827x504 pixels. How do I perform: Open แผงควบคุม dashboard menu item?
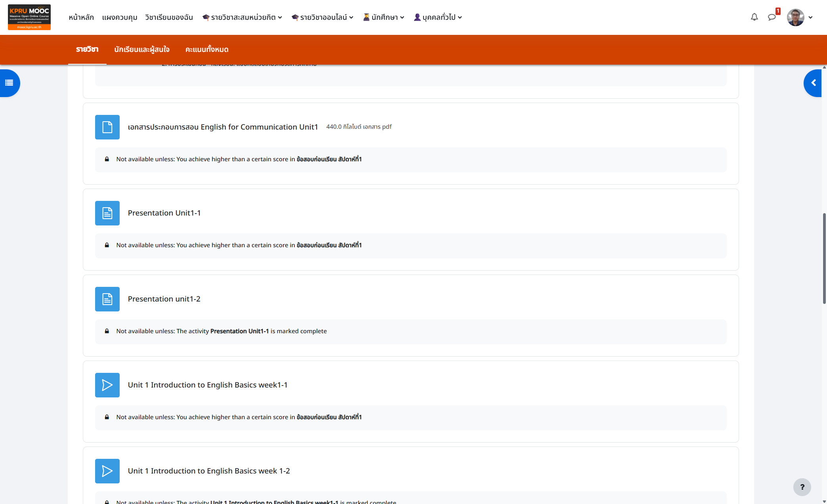pos(120,17)
